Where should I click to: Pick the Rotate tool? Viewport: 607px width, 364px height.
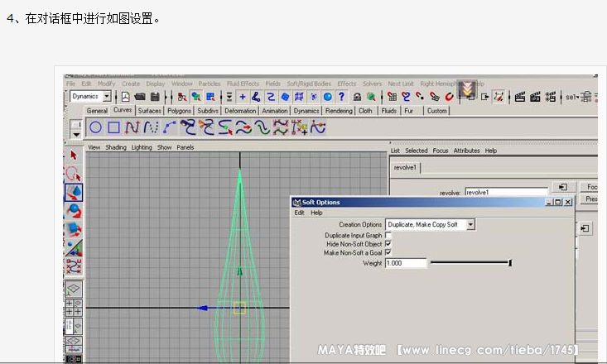pos(74,211)
